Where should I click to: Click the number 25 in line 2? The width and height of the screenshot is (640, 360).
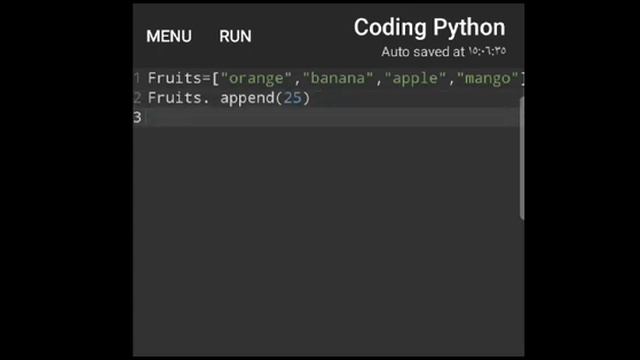click(x=293, y=98)
